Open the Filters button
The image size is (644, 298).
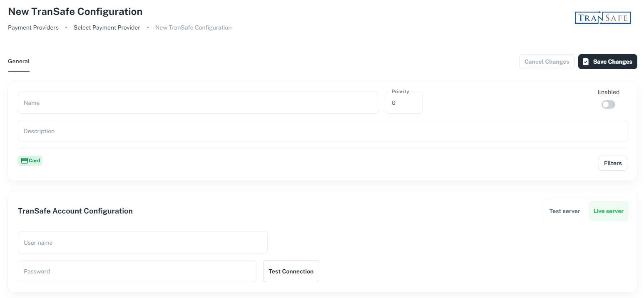click(x=613, y=163)
